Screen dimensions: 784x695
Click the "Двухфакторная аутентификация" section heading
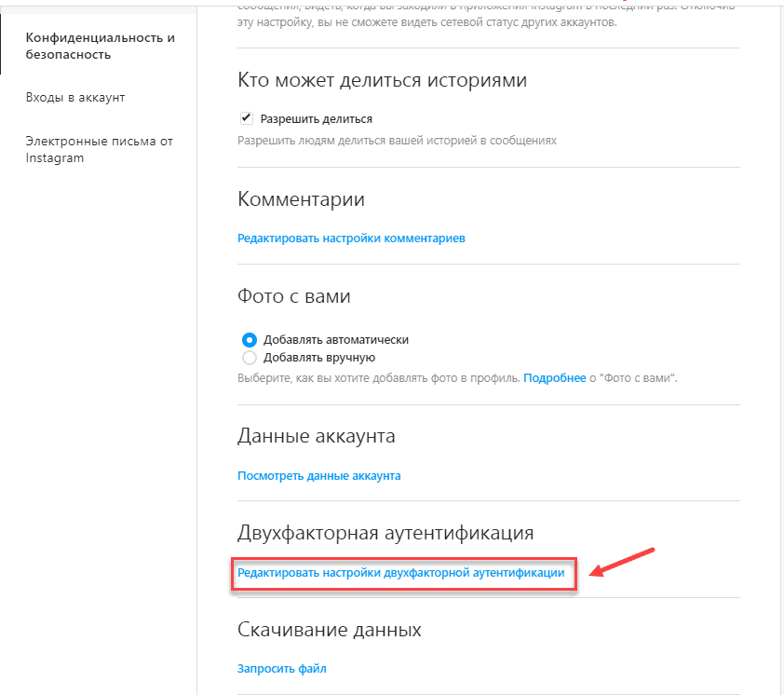(x=385, y=533)
